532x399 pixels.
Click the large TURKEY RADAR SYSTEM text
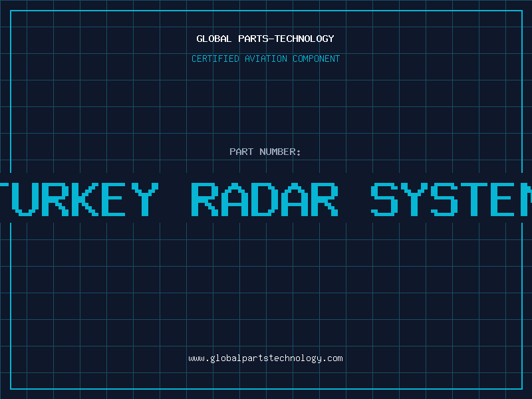[x=266, y=199]
